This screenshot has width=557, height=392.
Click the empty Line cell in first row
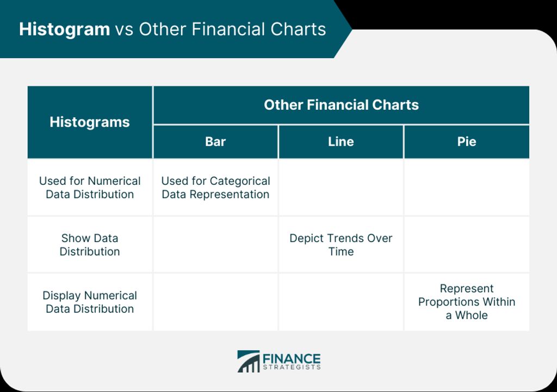click(x=341, y=188)
